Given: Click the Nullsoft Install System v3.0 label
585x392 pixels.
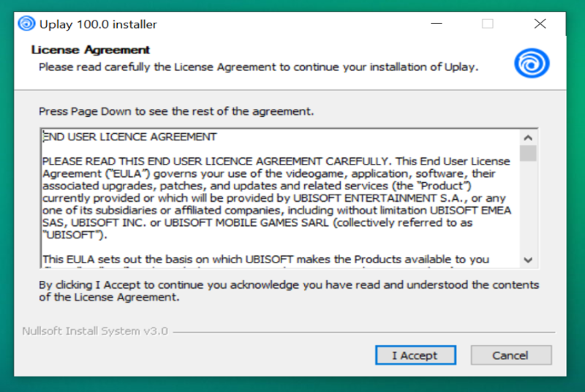Looking at the screenshot, I should coord(95,331).
